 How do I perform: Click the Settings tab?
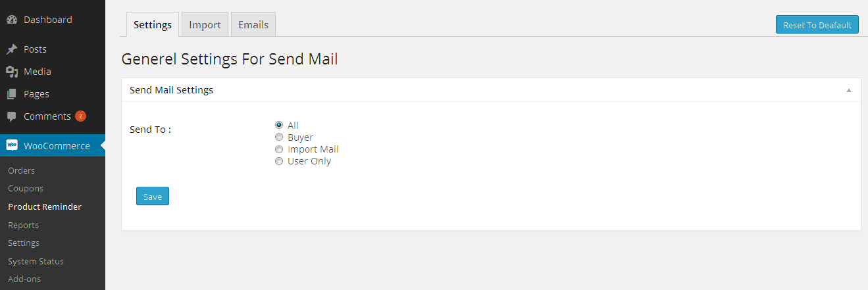pos(153,25)
